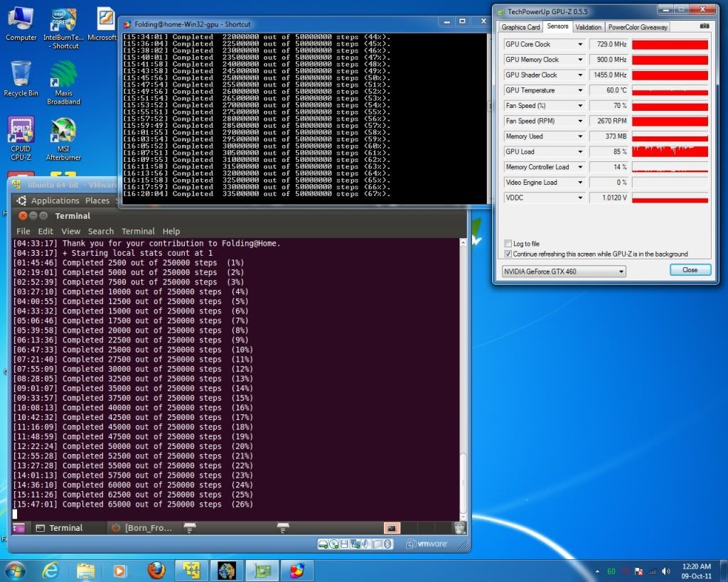Open Windows Media Player from the taskbar
728x582 pixels.
coord(119,571)
